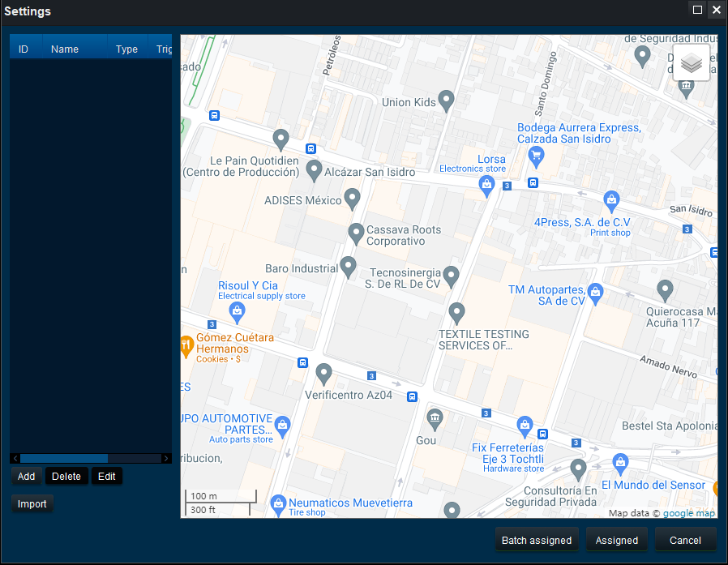Screen dimensions: 728x565
Task: Select the El Mundo del Sensor marker
Action: (x=620, y=460)
